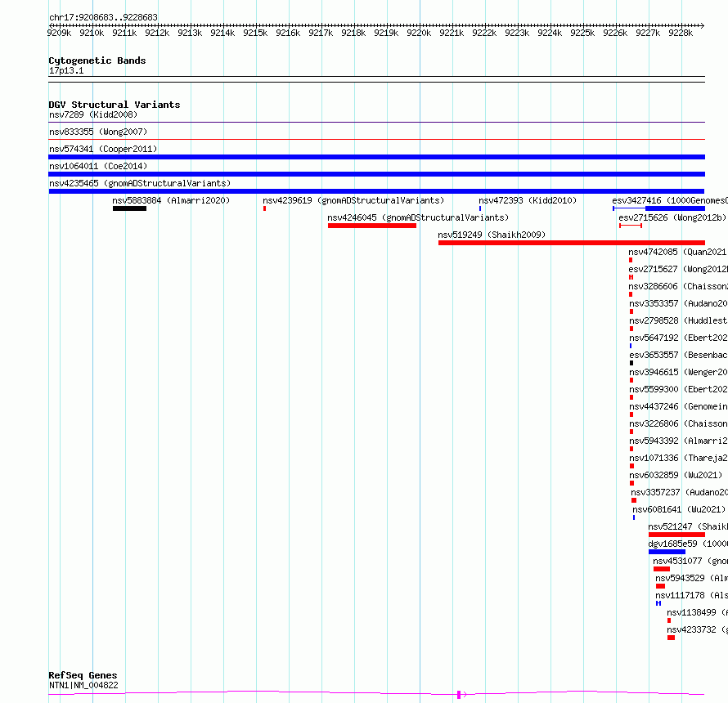Click the nsv6032859 (Wu2021) label
The height and width of the screenshot is (703, 728).
(x=676, y=475)
